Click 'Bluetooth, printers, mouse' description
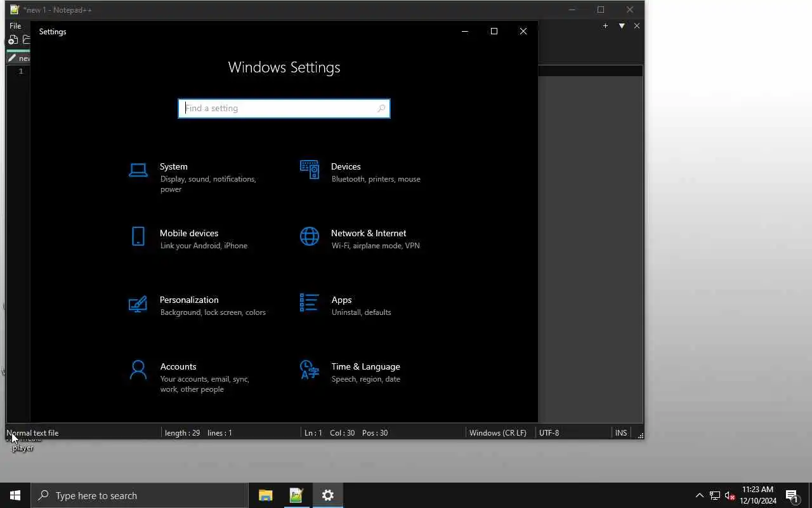 [x=376, y=179]
